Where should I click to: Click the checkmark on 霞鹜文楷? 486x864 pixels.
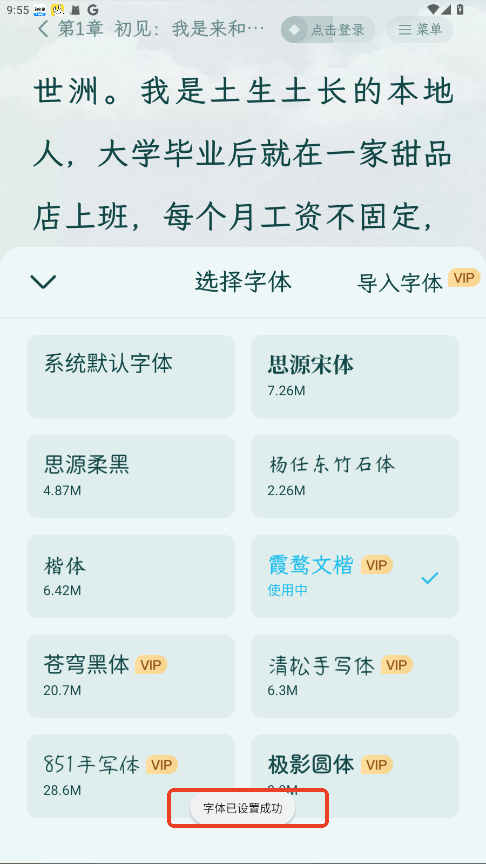tap(430, 577)
